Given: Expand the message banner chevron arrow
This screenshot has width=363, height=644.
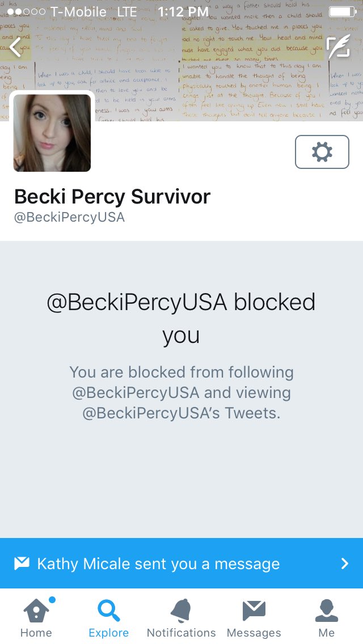Looking at the screenshot, I should [x=345, y=563].
